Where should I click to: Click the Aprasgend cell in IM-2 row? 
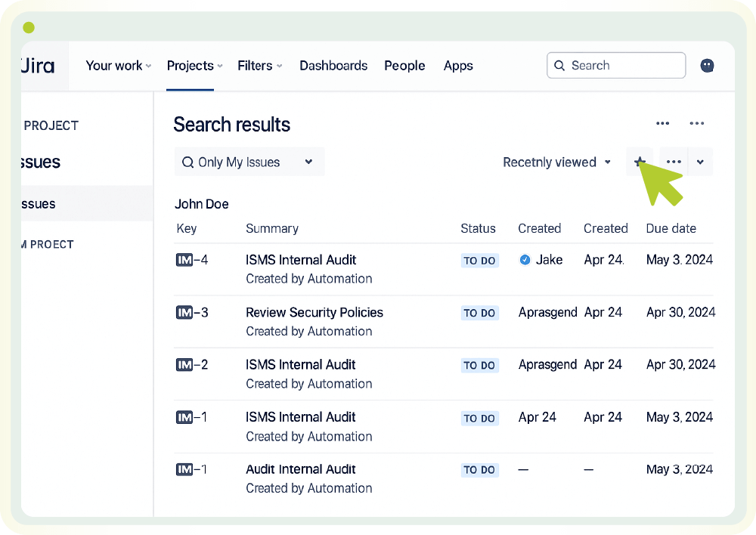(547, 365)
